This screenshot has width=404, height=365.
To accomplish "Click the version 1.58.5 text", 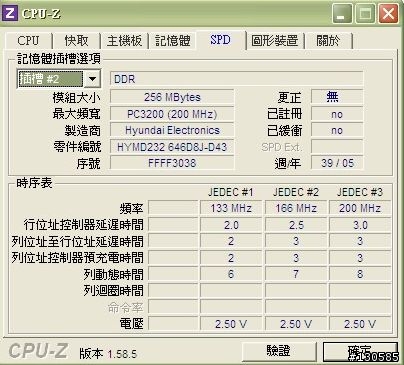I will (122, 354).
